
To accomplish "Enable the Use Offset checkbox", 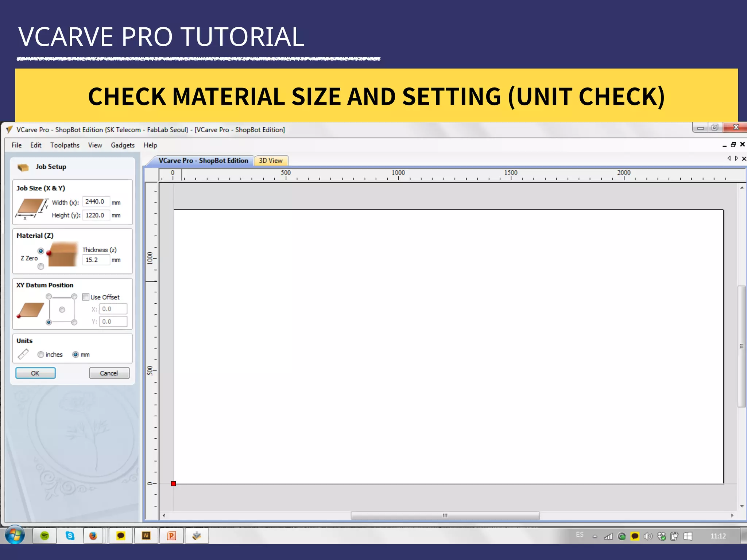I will 86,297.
